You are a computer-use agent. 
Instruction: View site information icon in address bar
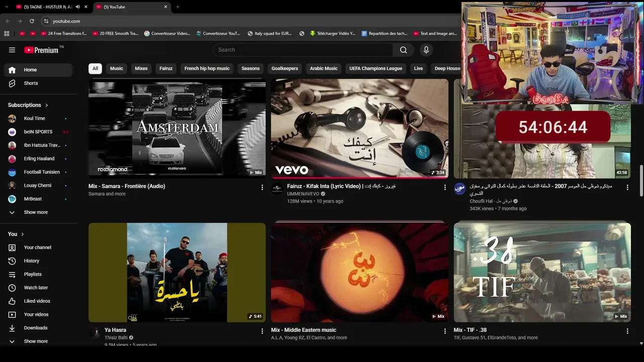(x=46, y=21)
